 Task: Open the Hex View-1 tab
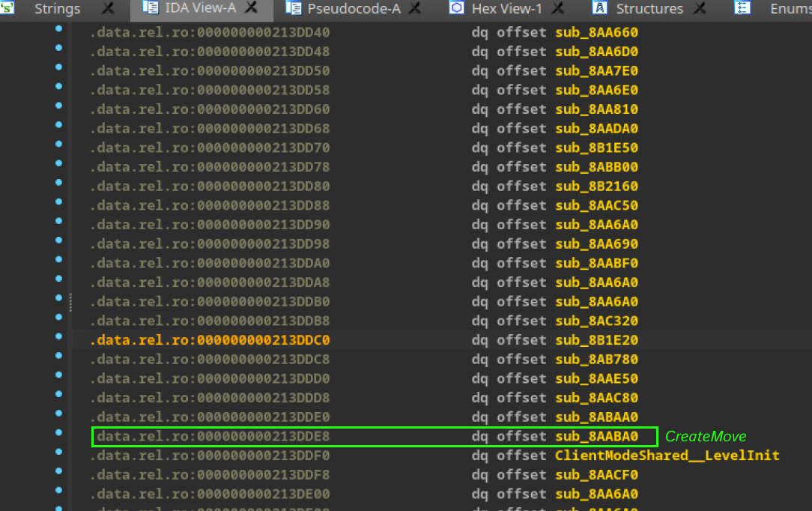506,9
